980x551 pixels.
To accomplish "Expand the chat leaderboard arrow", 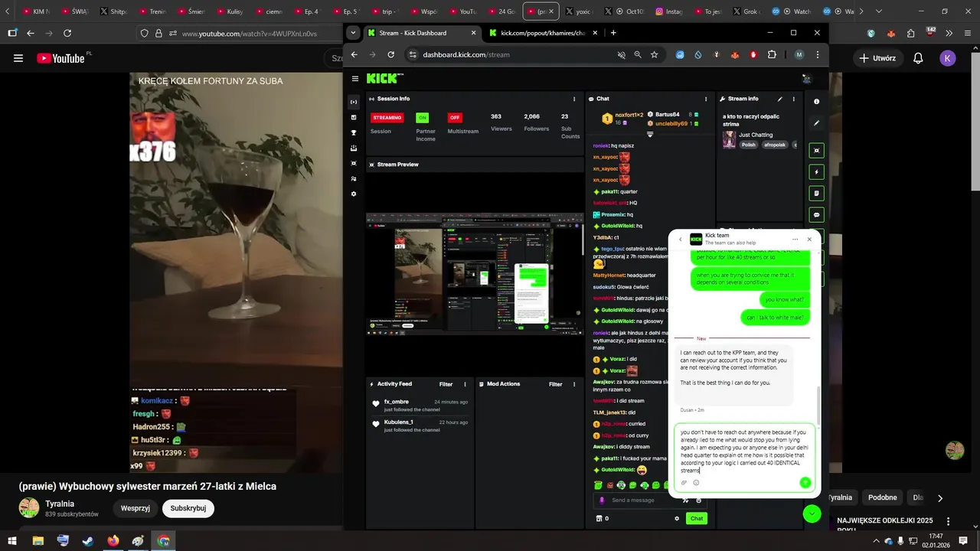I will [650, 134].
